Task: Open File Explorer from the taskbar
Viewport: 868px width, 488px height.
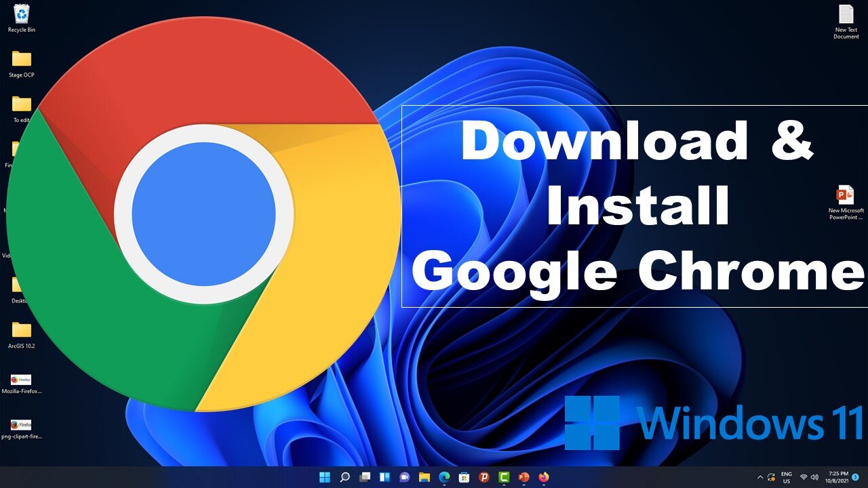Action: point(425,477)
